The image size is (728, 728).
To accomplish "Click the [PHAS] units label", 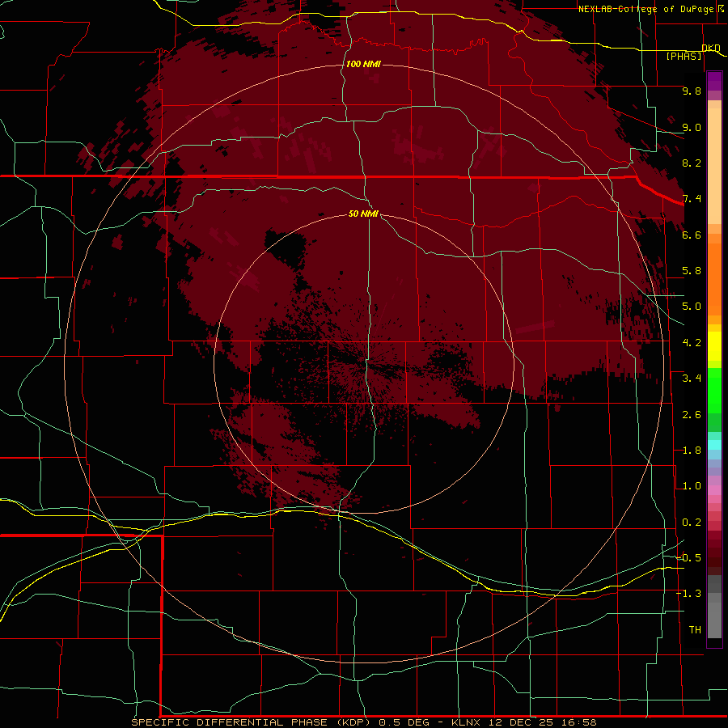I will pyautogui.click(x=684, y=56).
